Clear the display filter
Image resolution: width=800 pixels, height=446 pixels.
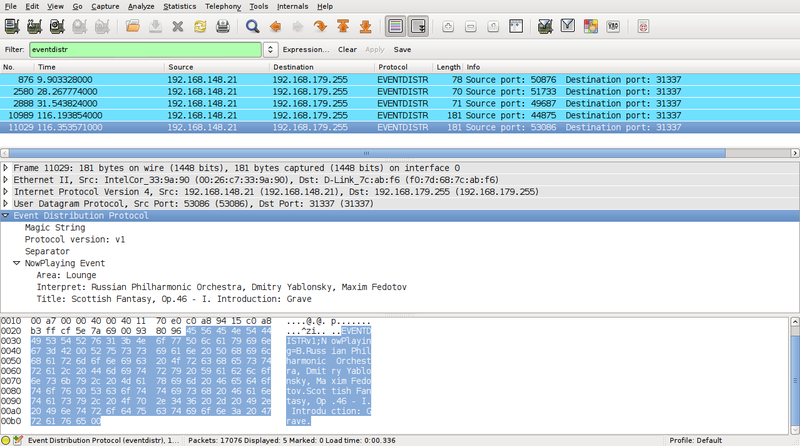click(347, 49)
